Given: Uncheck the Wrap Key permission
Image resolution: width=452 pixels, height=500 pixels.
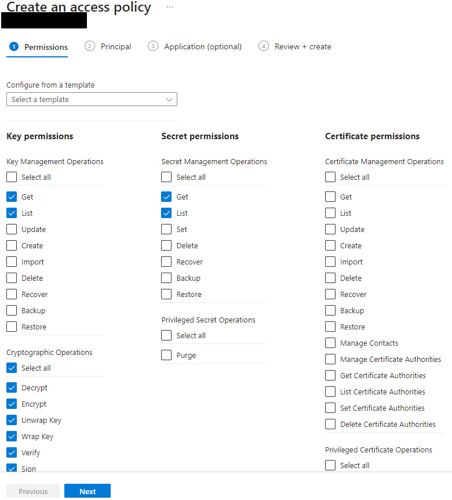Looking at the screenshot, I should [x=12, y=436].
